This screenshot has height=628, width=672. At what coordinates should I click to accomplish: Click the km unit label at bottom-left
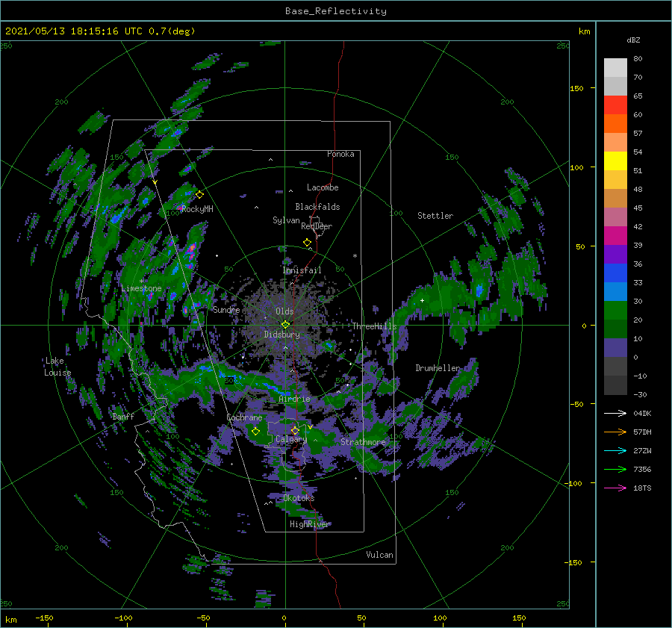click(x=10, y=620)
